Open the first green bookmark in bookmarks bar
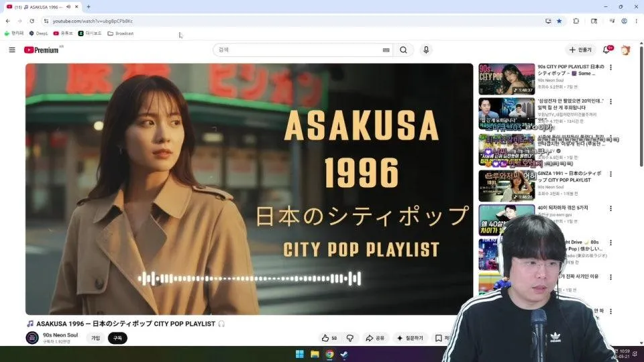Screen dimensions: 644x362 (x=14, y=34)
